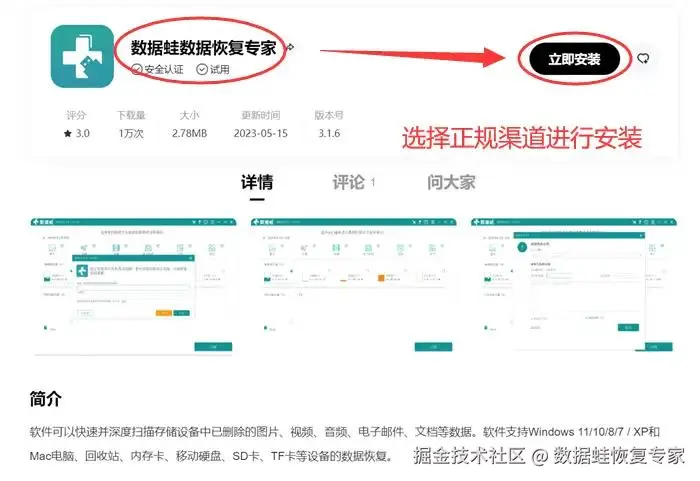Open third screenshot thumbnail with settings dialog

coord(573,286)
